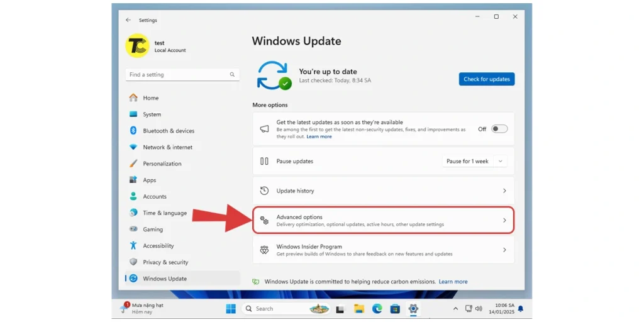644x322 pixels.
Task: Toggle get latest updates switch on
Action: (499, 129)
